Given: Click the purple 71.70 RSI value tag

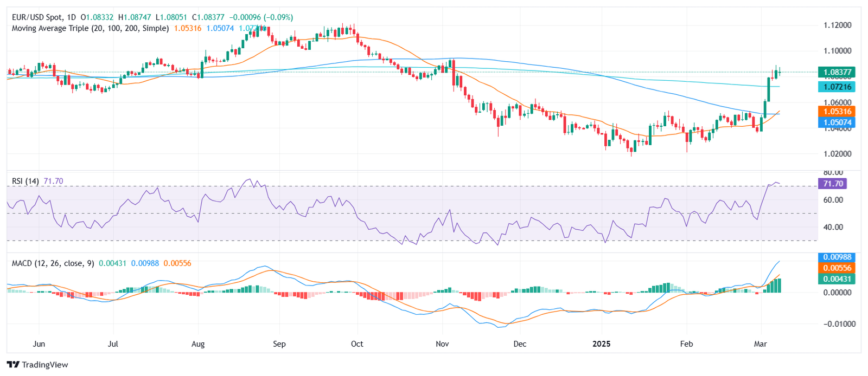Looking at the screenshot, I should (833, 184).
